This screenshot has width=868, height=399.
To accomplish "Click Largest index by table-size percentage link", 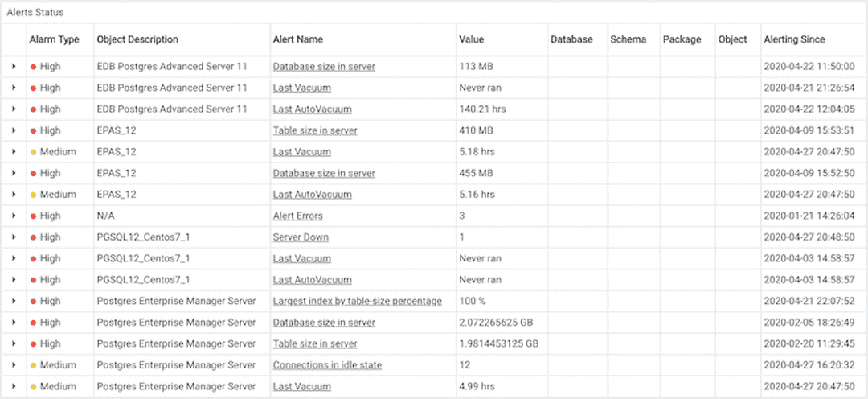I will click(357, 301).
